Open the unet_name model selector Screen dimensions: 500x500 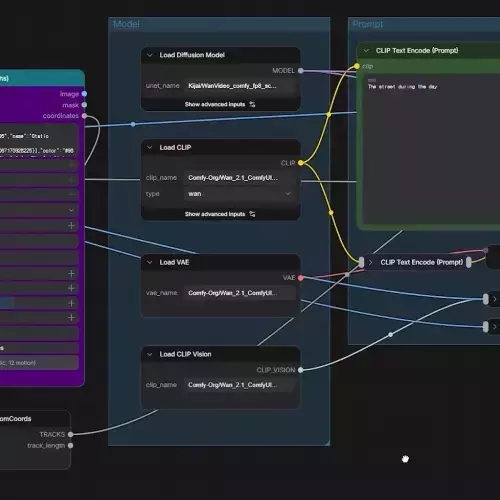(x=239, y=86)
